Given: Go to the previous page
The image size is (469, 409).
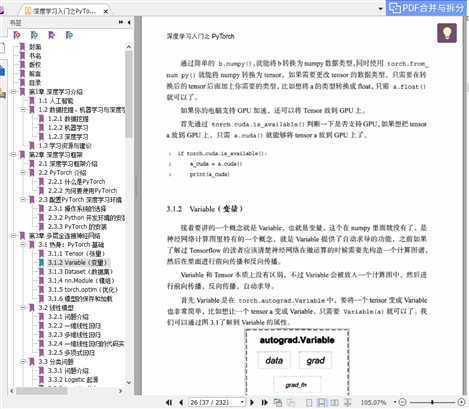Looking at the screenshot, I should point(181,402).
